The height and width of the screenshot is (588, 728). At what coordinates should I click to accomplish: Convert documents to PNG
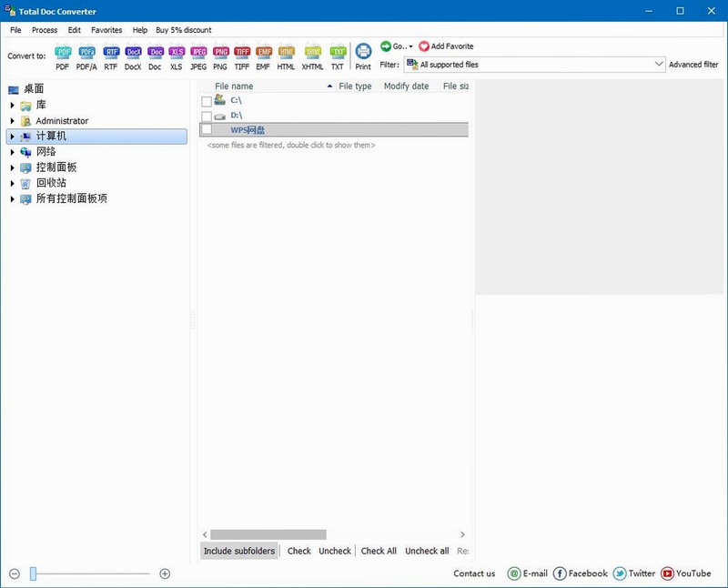pyautogui.click(x=220, y=56)
